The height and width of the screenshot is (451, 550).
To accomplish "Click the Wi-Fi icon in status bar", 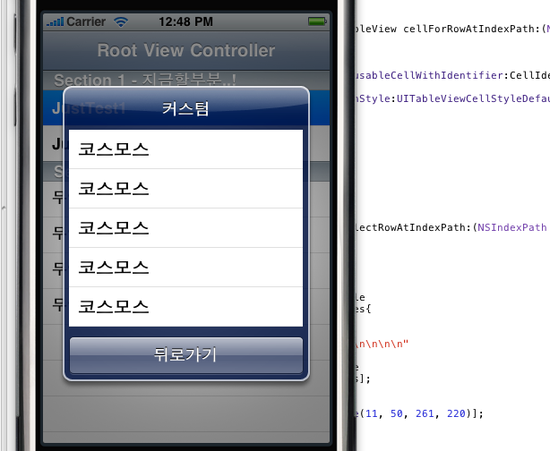I will point(121,22).
